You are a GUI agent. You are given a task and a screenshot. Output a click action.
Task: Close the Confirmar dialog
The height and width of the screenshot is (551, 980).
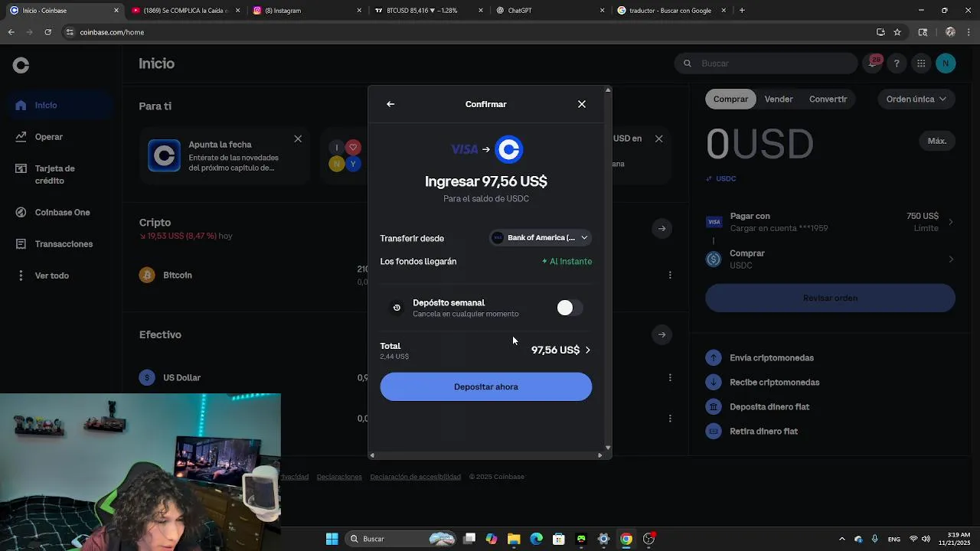coord(582,104)
